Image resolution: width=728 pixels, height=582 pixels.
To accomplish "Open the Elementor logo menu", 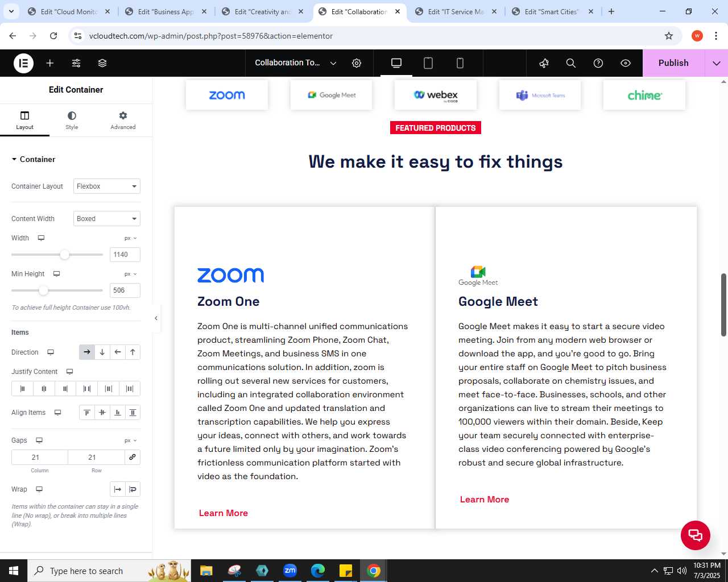I will [x=23, y=63].
